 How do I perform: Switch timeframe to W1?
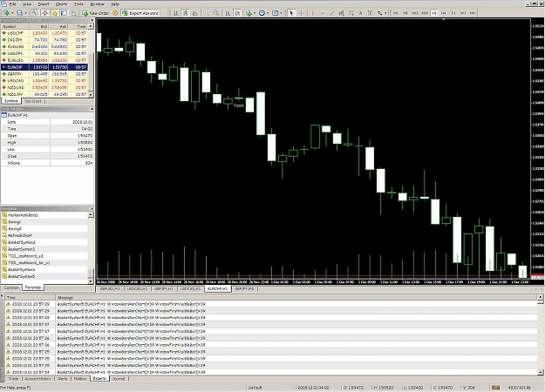tap(463, 13)
